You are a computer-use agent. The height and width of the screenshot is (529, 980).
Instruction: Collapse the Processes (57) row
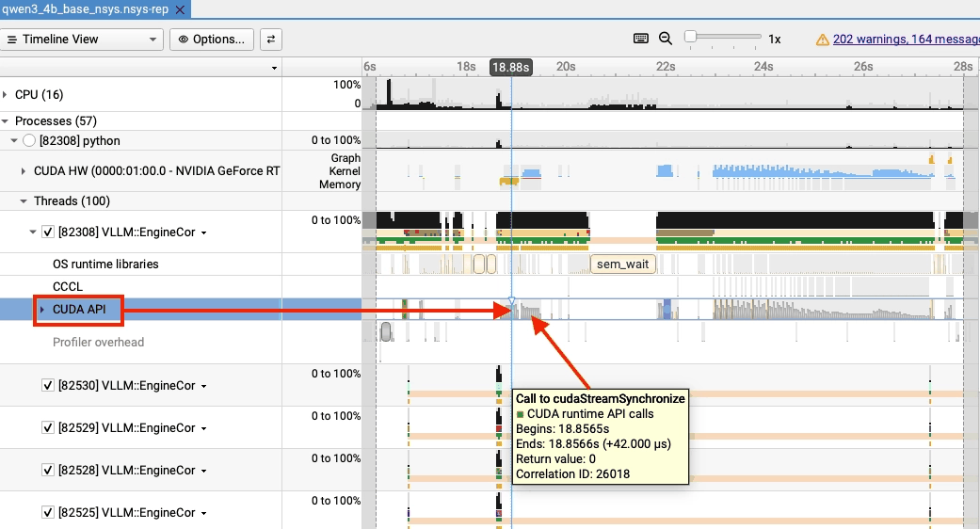tap(5, 121)
